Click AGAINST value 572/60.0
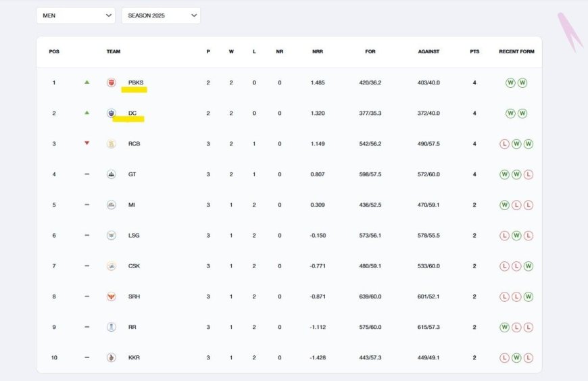 tap(428, 174)
